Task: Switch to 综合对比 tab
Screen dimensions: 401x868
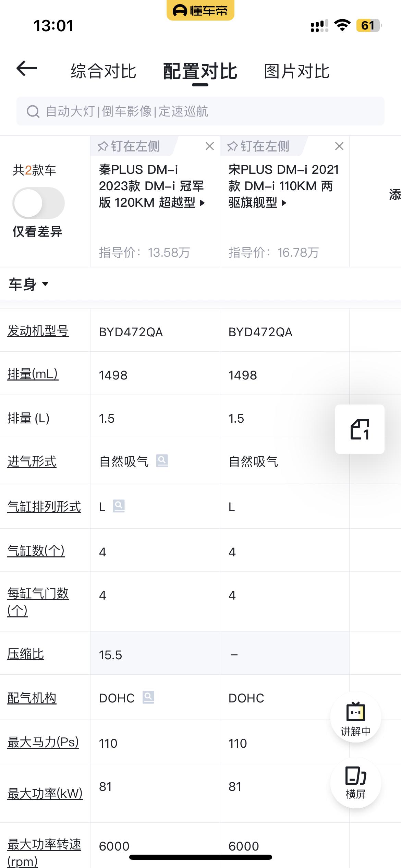Action: pyautogui.click(x=104, y=71)
